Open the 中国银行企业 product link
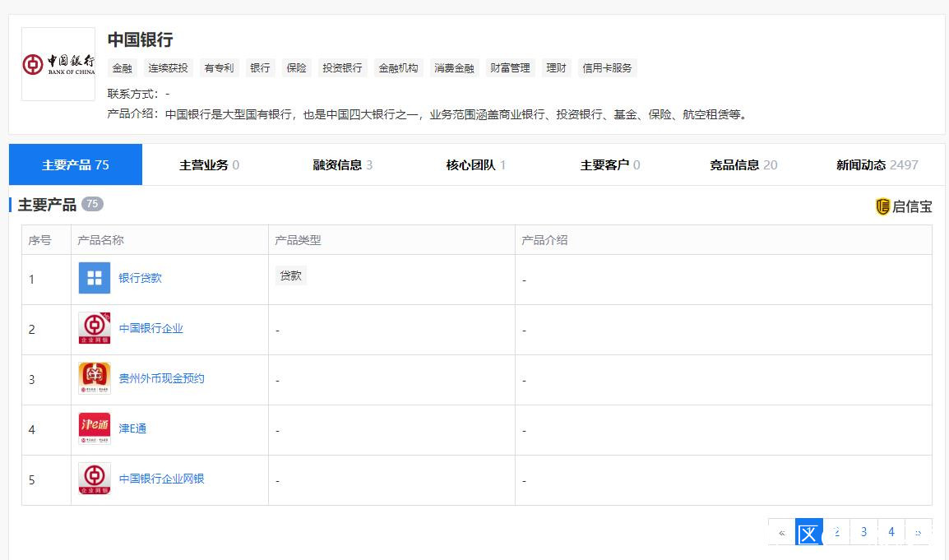 (x=150, y=328)
